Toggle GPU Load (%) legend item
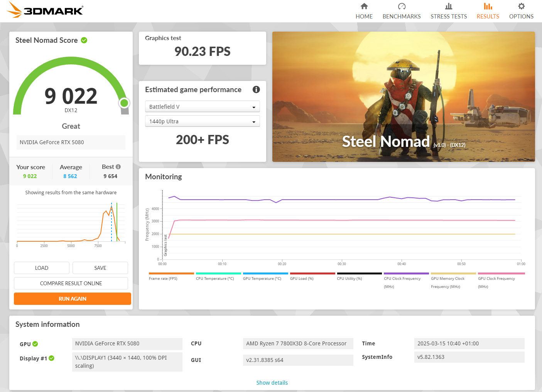Viewport: 542px width, 392px height. pos(312,276)
